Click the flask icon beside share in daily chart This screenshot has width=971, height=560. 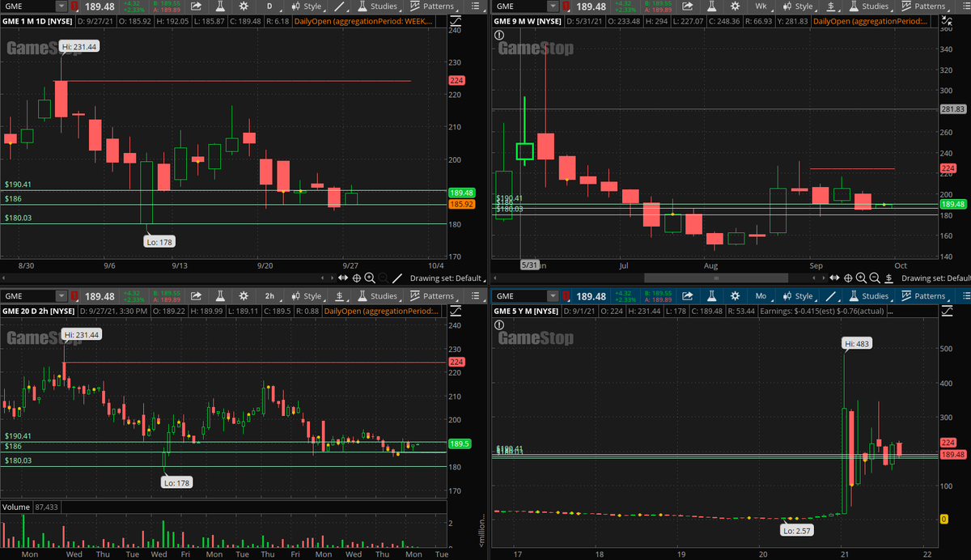pos(219,6)
